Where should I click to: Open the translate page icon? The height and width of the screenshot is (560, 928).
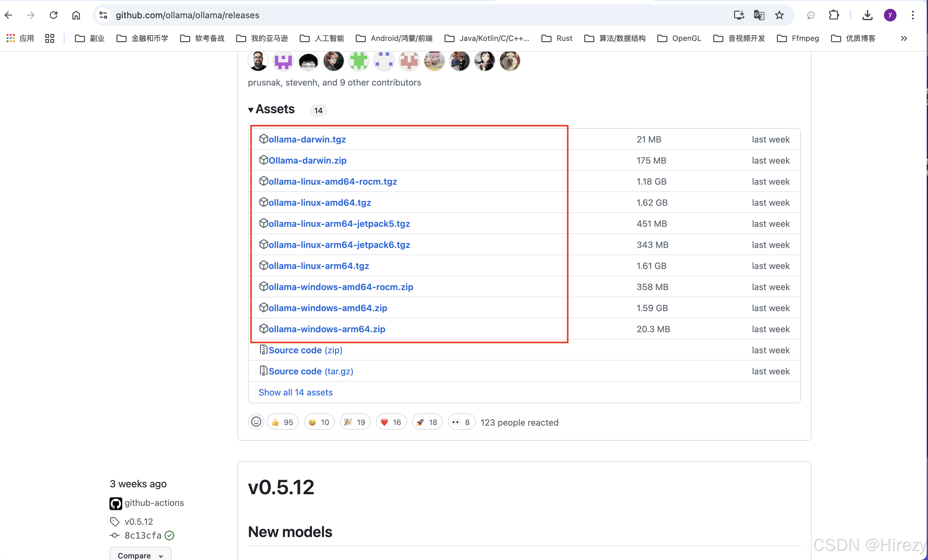759,15
